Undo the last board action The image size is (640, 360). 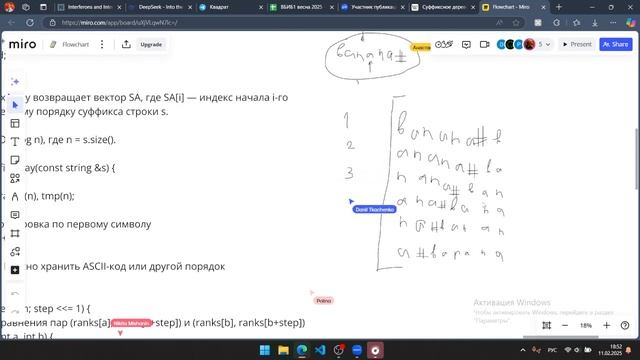(15, 293)
